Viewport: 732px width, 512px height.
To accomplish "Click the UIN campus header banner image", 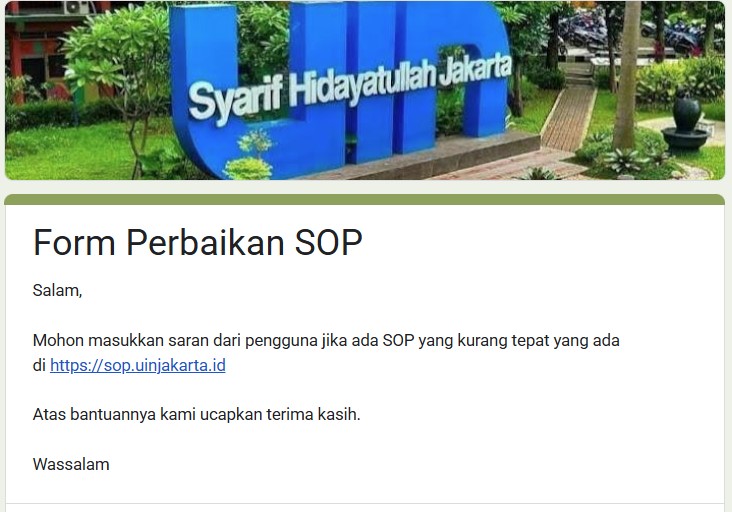I will pos(365,90).
